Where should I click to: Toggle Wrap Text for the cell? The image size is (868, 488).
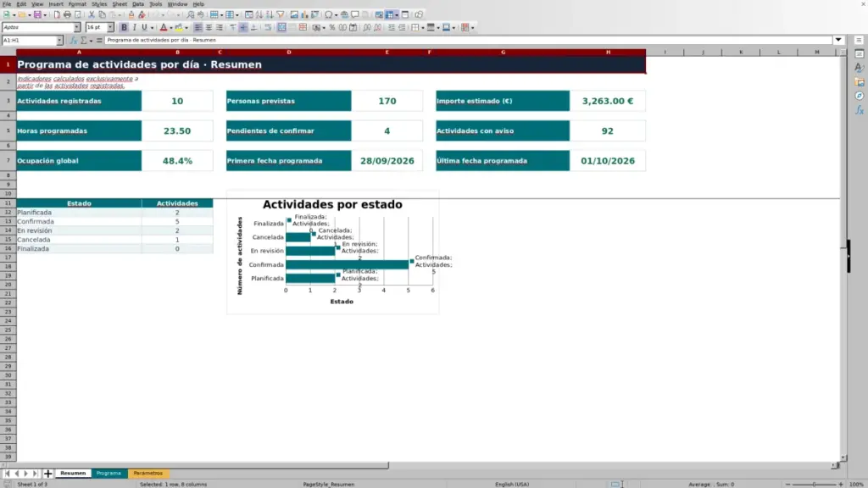pos(268,28)
